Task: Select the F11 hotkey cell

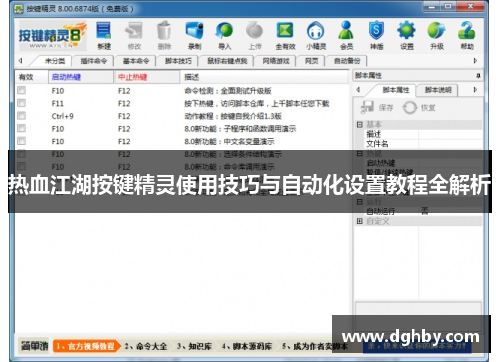Action: [57, 103]
